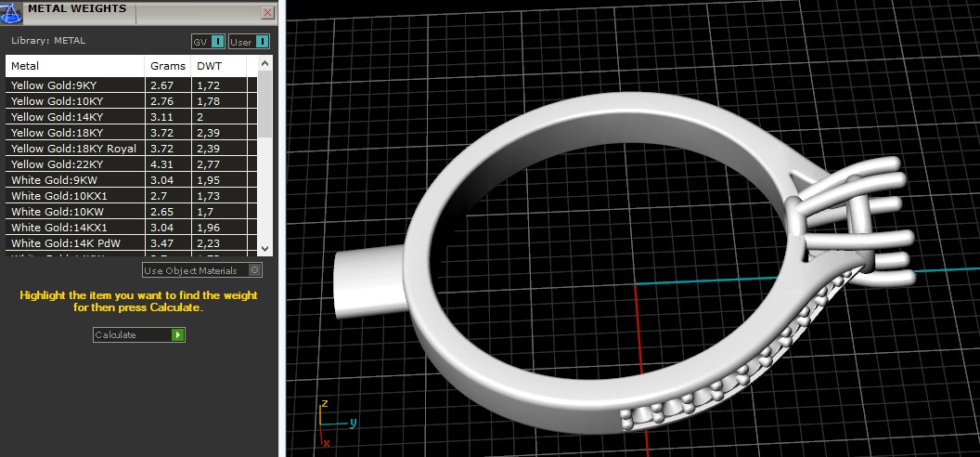The width and height of the screenshot is (980, 457).
Task: Select the Yellow Gold:18KY Royal row
Action: 131,149
